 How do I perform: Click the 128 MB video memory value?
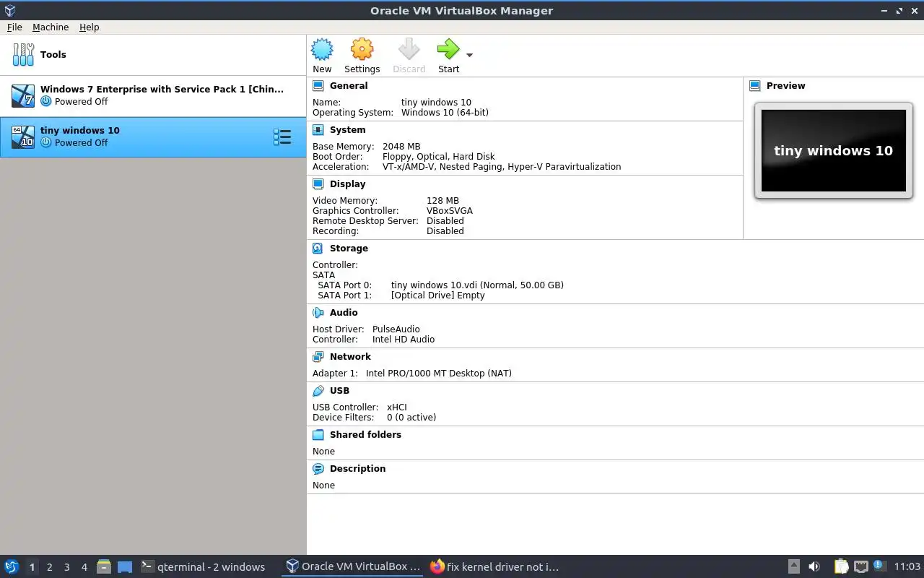[x=443, y=201]
